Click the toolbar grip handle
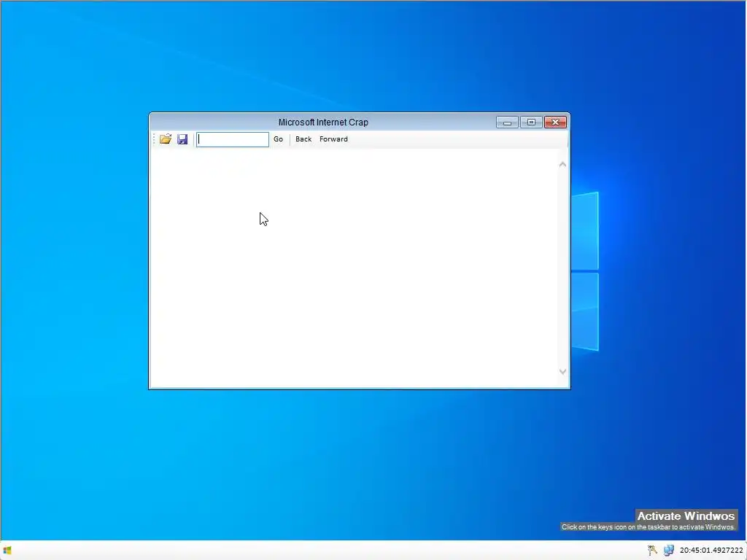The width and height of the screenshot is (747, 560). (154, 139)
